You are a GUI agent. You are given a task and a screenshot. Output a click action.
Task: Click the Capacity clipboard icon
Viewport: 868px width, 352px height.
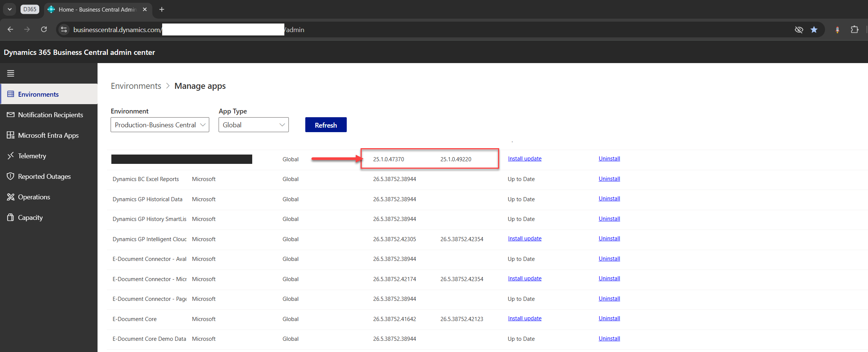click(10, 217)
